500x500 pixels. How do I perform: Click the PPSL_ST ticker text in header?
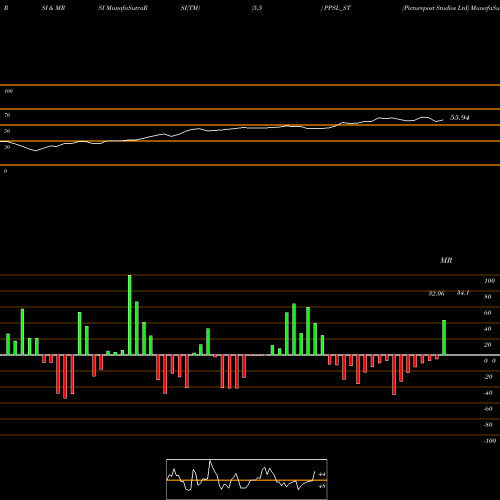click(337, 8)
